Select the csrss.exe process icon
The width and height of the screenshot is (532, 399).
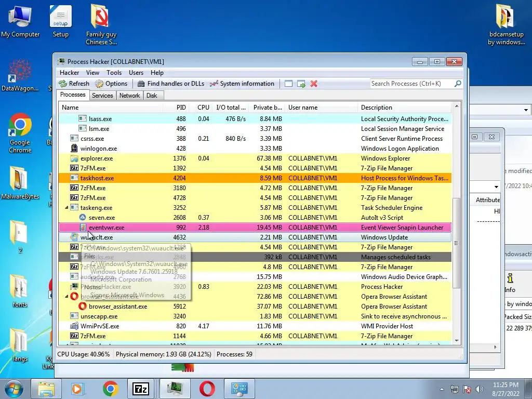point(74,138)
